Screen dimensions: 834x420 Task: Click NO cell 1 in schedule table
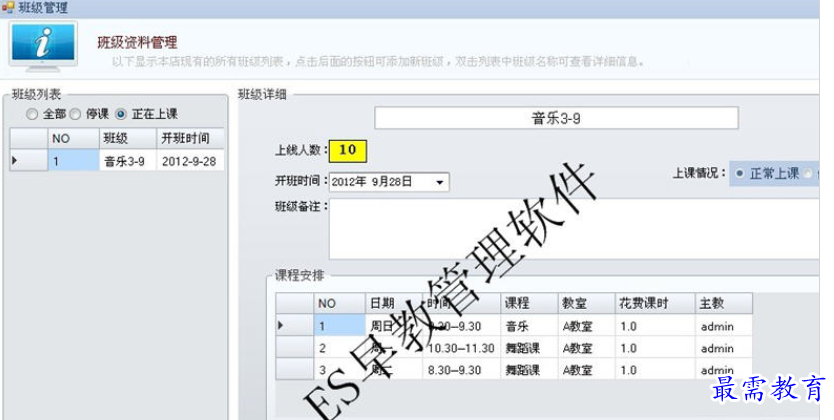[x=339, y=325]
